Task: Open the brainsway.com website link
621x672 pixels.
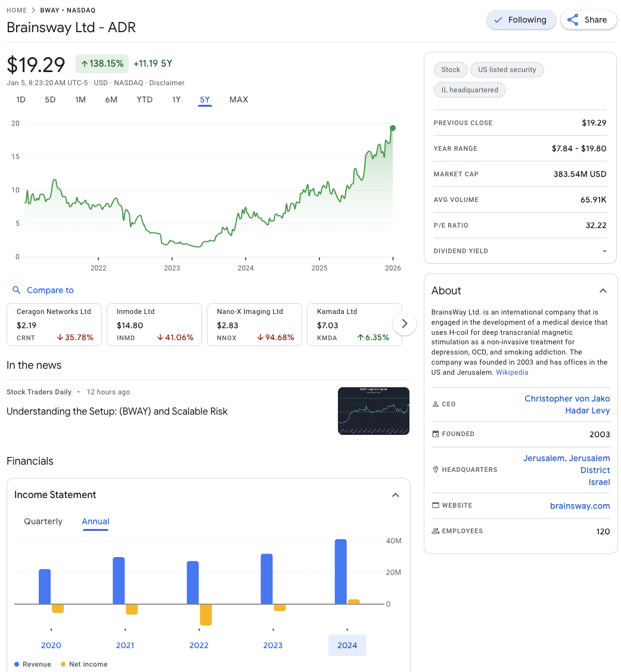Action: (x=579, y=506)
